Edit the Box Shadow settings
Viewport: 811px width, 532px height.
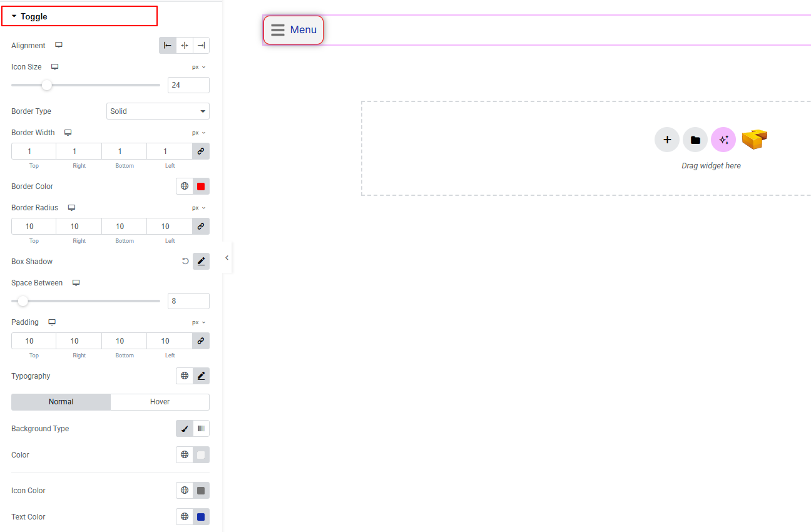tap(201, 262)
